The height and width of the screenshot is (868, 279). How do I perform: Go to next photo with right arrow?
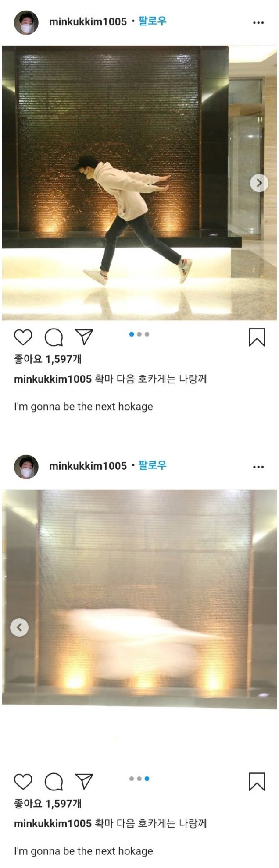pos(259,183)
